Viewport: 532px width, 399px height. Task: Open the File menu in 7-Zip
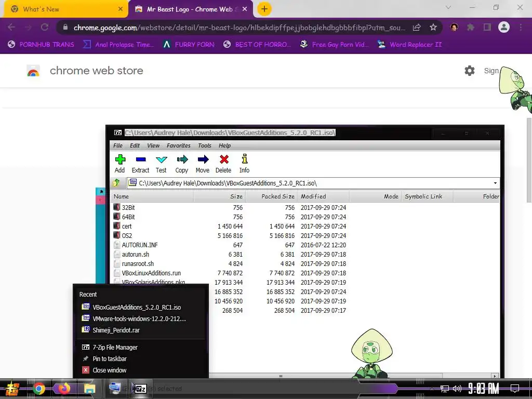[x=118, y=145]
